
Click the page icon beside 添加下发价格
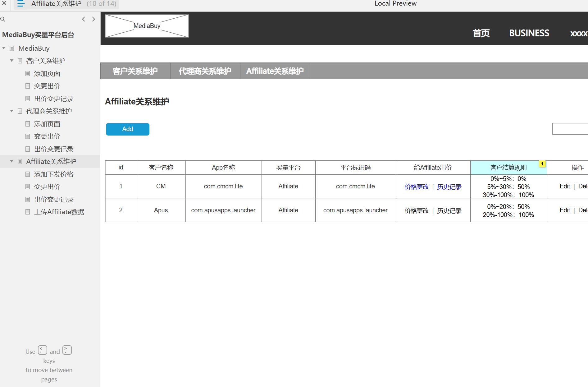point(28,174)
